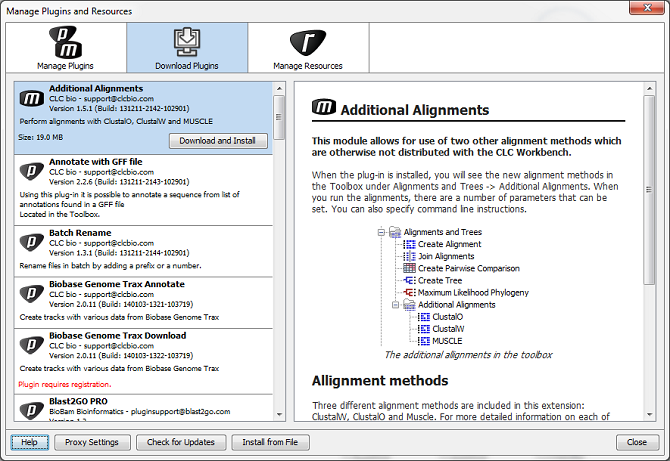670x461 pixels.
Task: Click the Install from File button
Action: click(270, 442)
